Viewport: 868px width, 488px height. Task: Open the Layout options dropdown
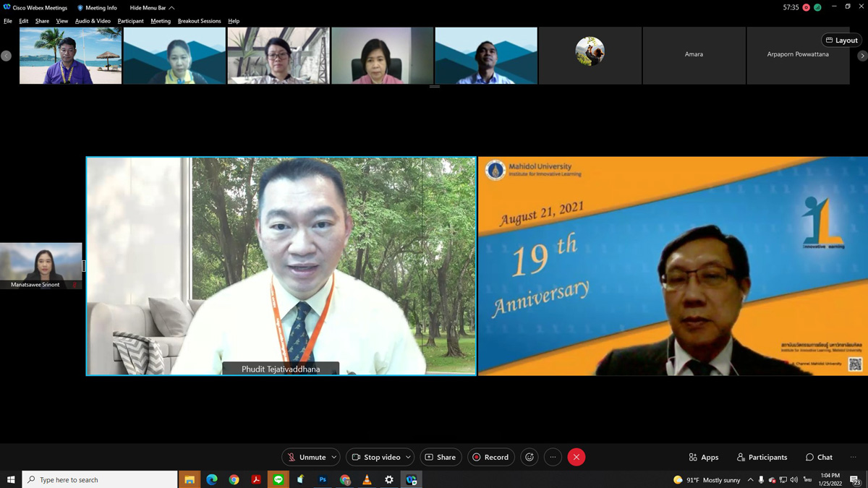click(841, 40)
